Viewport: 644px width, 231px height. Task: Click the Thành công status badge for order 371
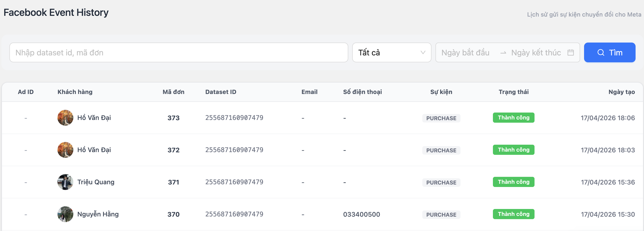point(513,182)
